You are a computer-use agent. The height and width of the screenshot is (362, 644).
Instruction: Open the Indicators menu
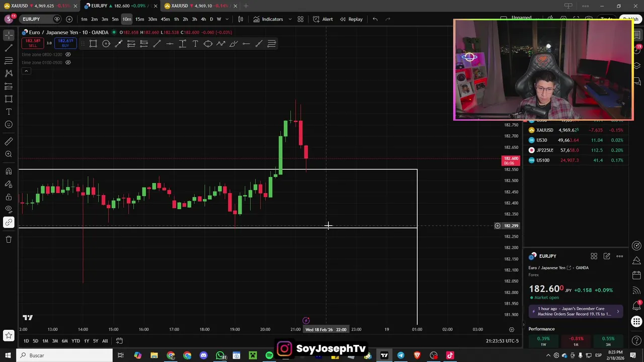point(268,19)
